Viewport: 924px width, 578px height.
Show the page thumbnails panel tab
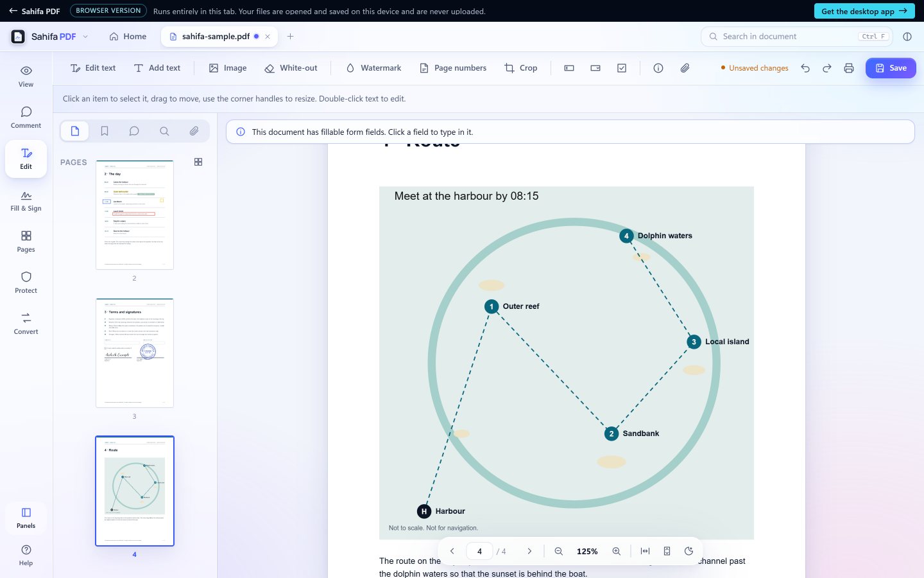(x=75, y=131)
